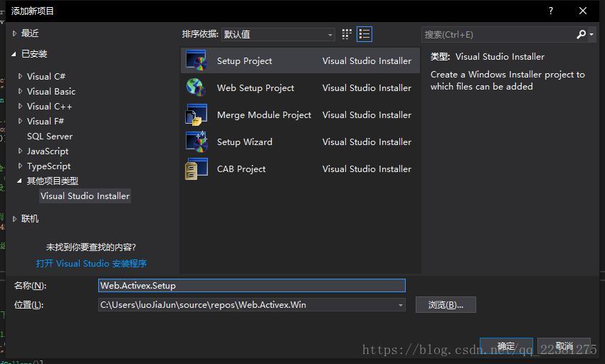Open the help question mark button

click(x=551, y=11)
